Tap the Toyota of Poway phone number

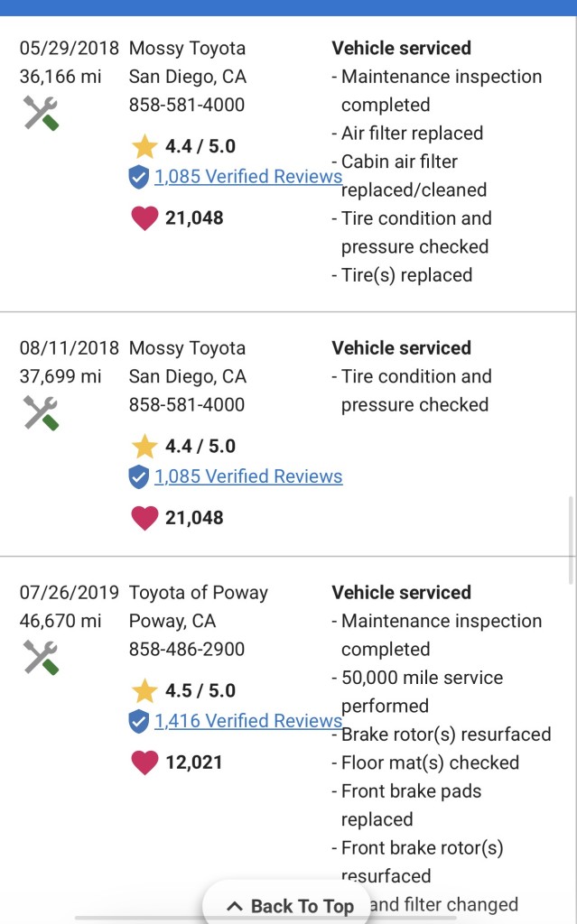point(187,650)
